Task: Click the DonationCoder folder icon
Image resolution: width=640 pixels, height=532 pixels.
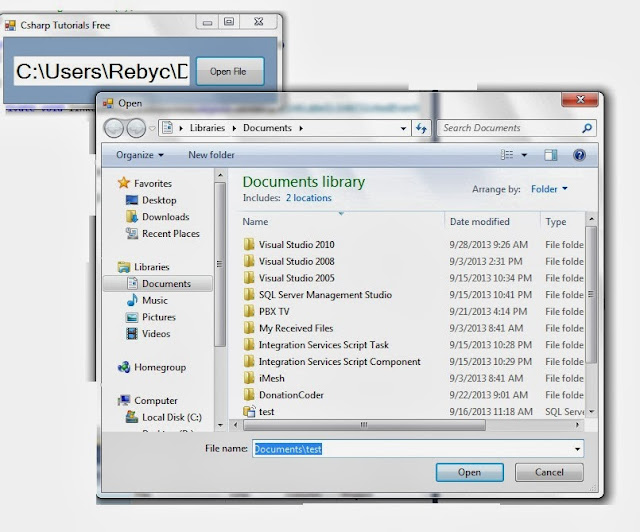Action: click(249, 395)
